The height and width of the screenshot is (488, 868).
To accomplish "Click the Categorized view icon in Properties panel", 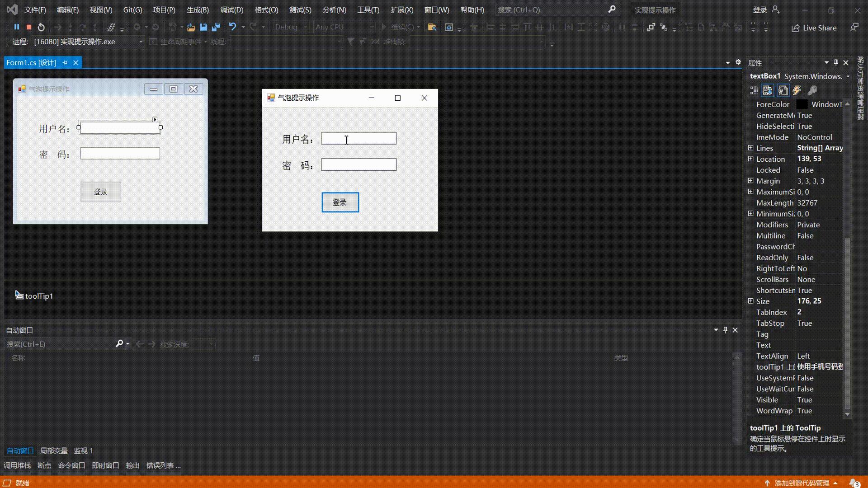I will pyautogui.click(x=754, y=90).
